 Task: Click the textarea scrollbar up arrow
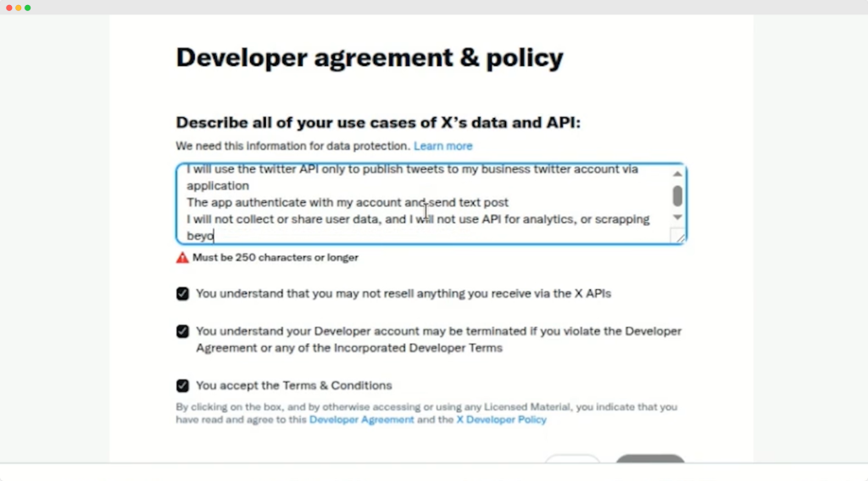(677, 174)
